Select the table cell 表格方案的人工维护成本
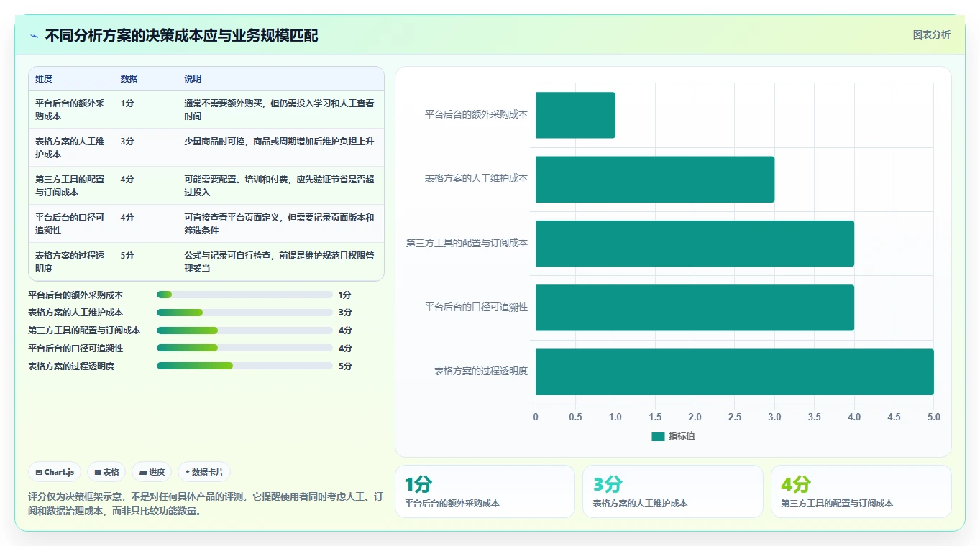The height and width of the screenshot is (546, 980). tap(70, 147)
